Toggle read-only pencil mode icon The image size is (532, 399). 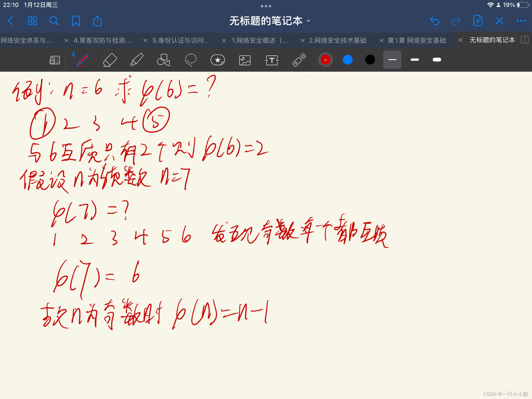(x=499, y=21)
